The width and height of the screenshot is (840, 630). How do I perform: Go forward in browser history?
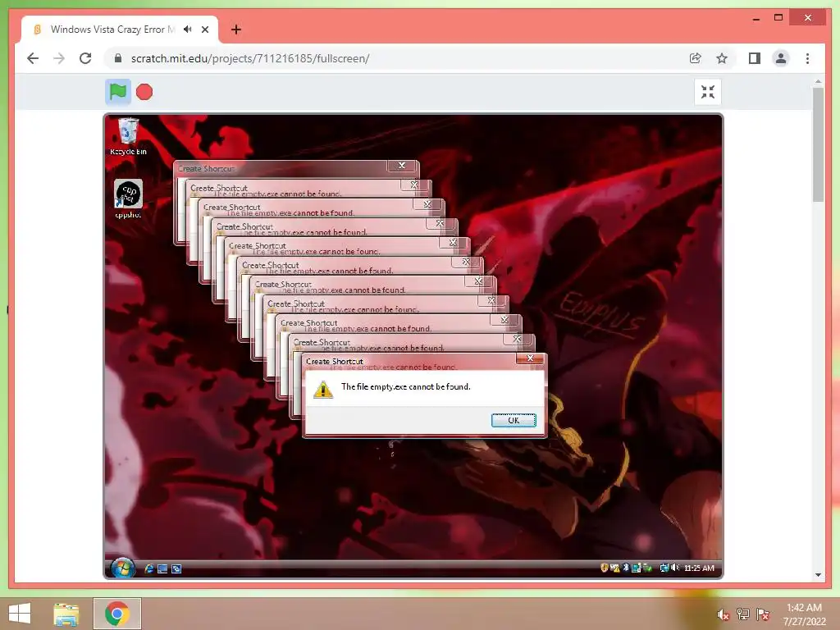coord(59,58)
